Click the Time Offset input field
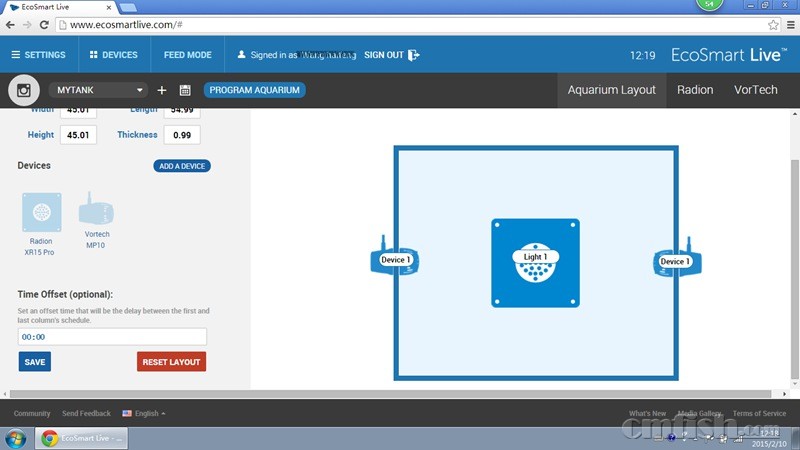This screenshot has width=800, height=450. click(112, 337)
